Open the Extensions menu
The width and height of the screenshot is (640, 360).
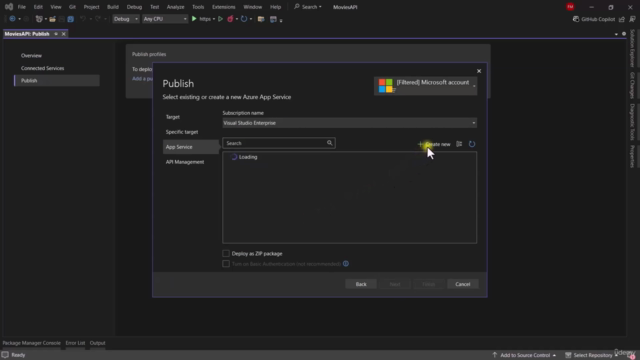(224, 7)
